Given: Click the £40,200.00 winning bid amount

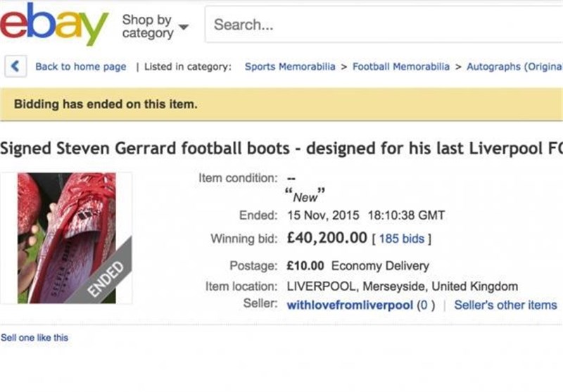Looking at the screenshot, I should (x=327, y=239).
